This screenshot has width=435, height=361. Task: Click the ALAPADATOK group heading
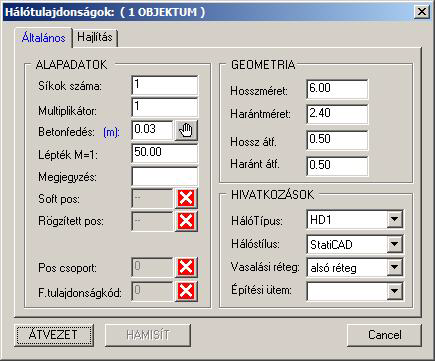[71, 65]
